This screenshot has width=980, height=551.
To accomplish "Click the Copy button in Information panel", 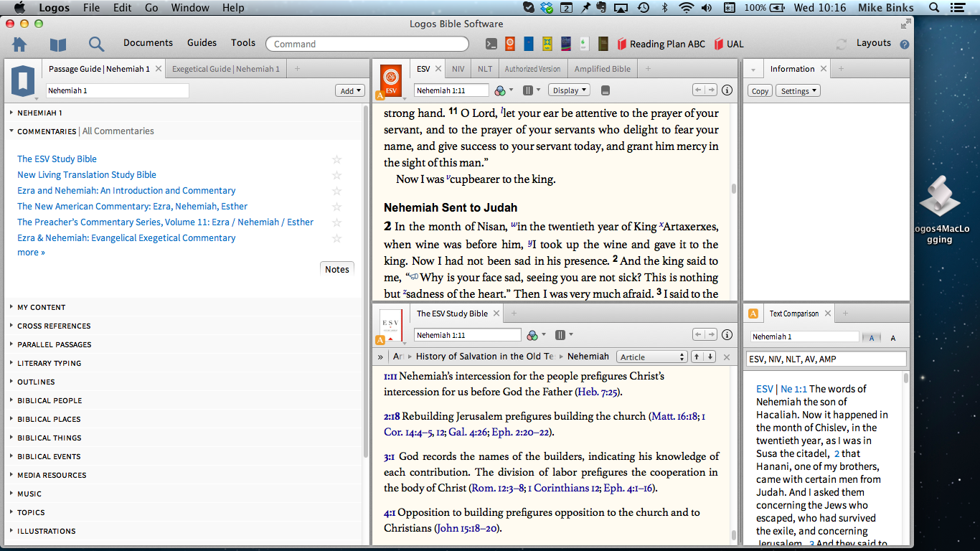I will coord(760,91).
